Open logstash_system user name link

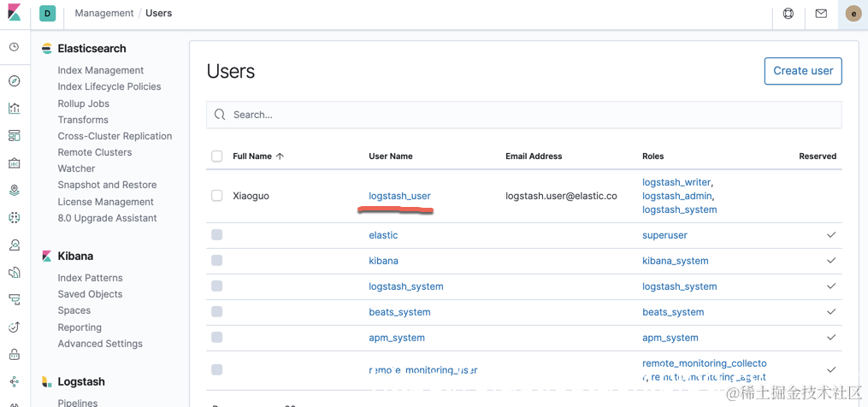coord(405,286)
